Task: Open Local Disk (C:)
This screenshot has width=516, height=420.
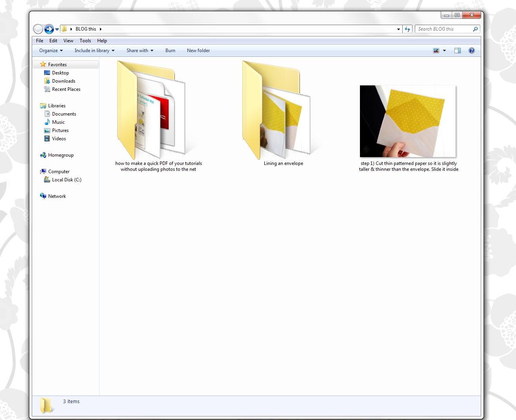Action: click(x=67, y=180)
